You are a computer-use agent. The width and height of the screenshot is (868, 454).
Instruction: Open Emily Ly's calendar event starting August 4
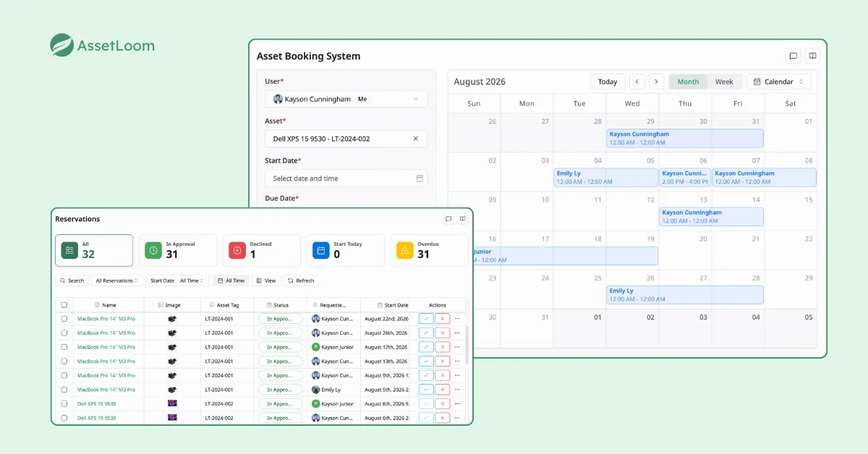point(606,178)
